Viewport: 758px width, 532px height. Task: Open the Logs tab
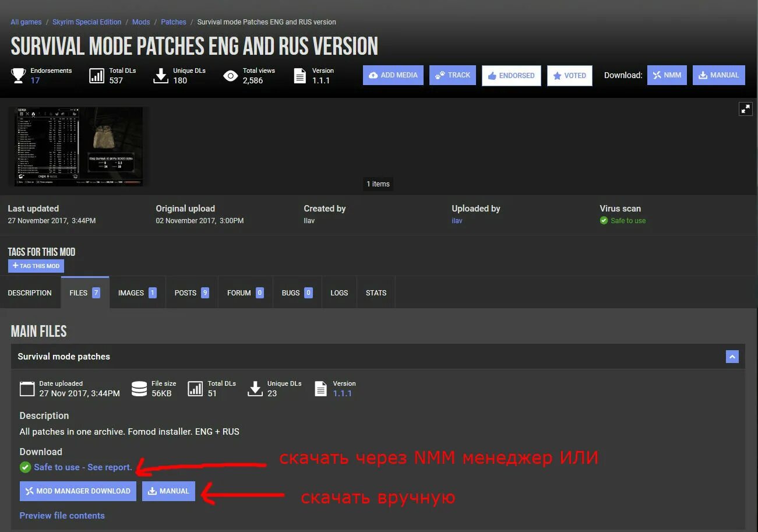[x=339, y=293]
